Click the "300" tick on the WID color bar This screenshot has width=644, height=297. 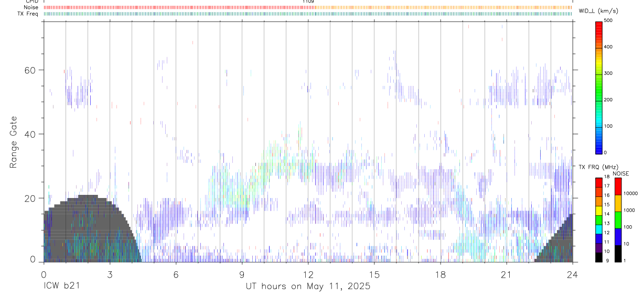[x=609, y=73]
